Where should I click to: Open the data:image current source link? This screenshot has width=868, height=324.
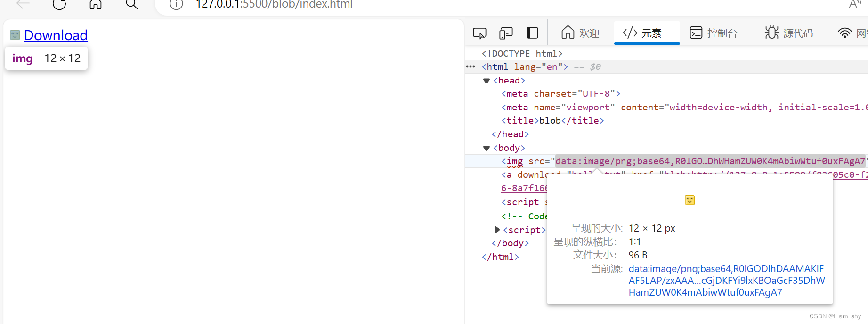[x=727, y=281]
